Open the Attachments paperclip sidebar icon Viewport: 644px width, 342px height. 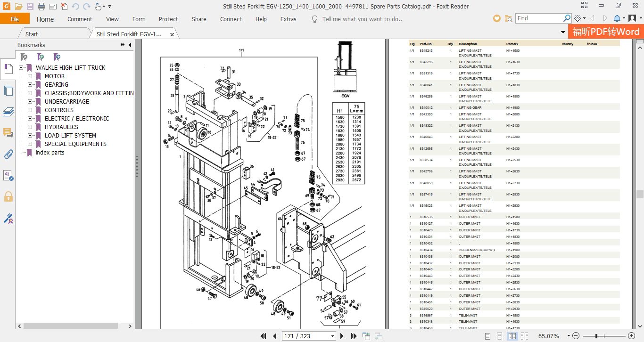click(x=8, y=154)
